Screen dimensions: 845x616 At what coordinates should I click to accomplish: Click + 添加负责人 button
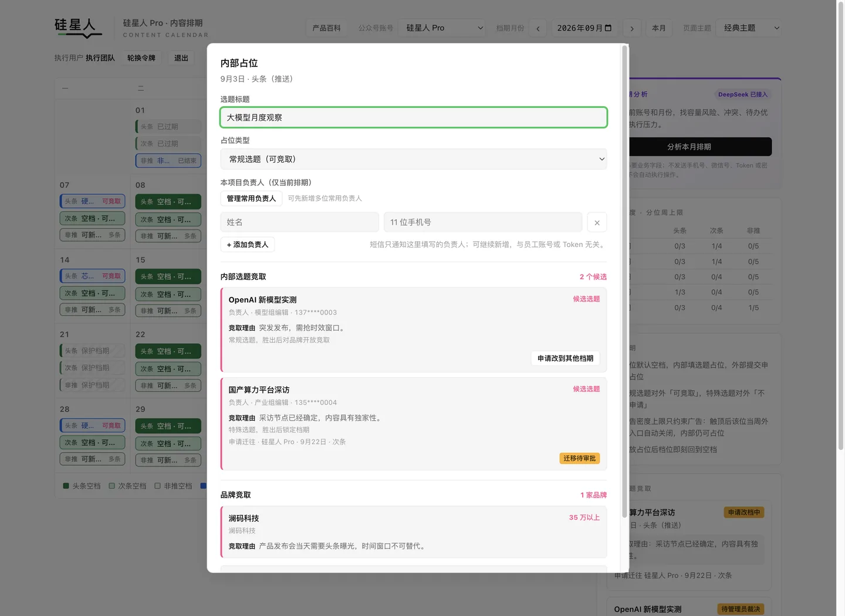click(x=248, y=245)
